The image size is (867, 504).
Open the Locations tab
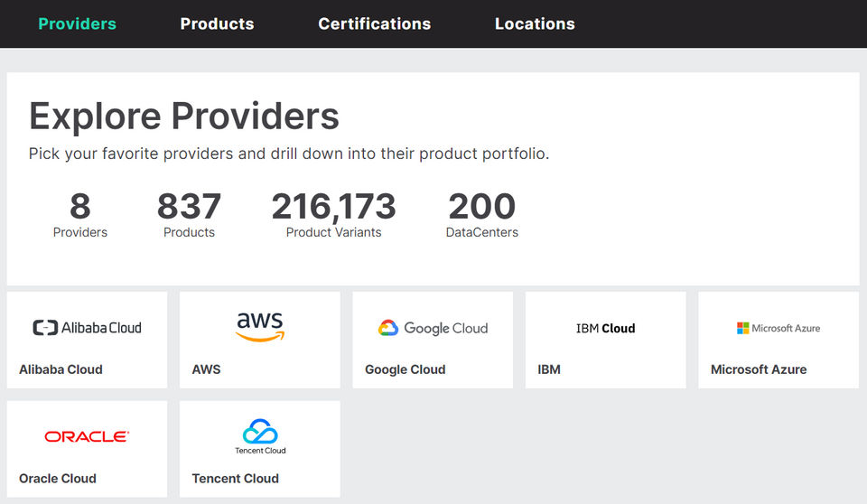click(535, 23)
